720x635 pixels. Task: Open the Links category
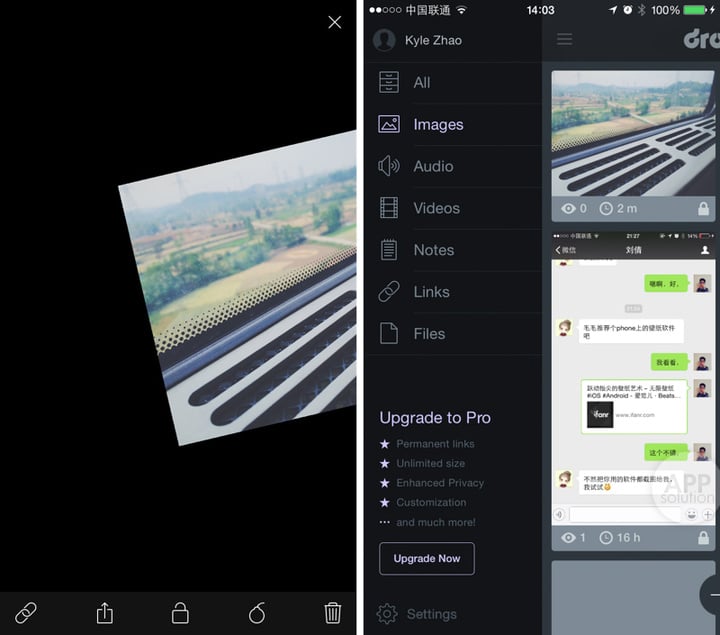point(431,292)
